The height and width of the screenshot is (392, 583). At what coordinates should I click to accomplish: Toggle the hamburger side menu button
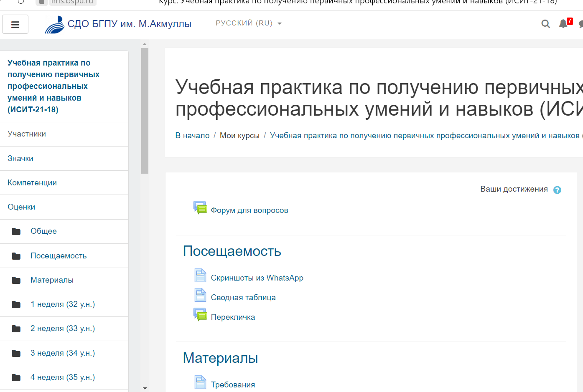15,24
